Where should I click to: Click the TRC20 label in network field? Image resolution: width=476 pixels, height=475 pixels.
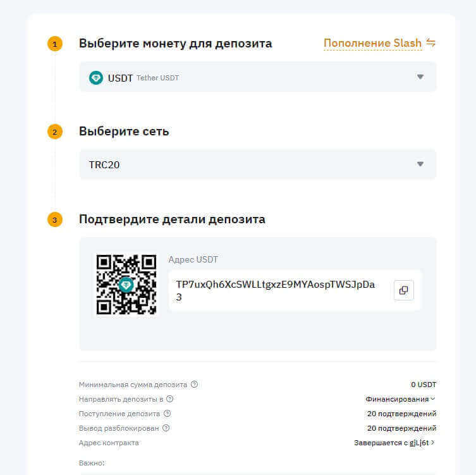tap(104, 165)
